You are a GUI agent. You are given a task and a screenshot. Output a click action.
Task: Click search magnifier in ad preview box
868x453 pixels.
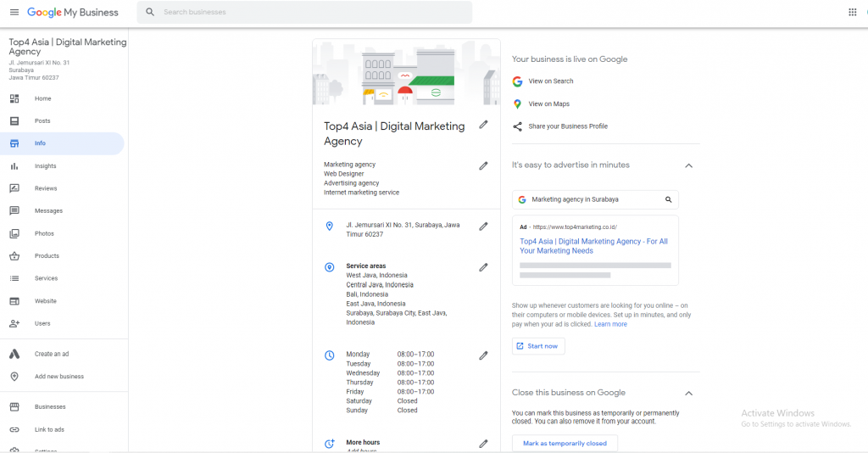click(668, 200)
